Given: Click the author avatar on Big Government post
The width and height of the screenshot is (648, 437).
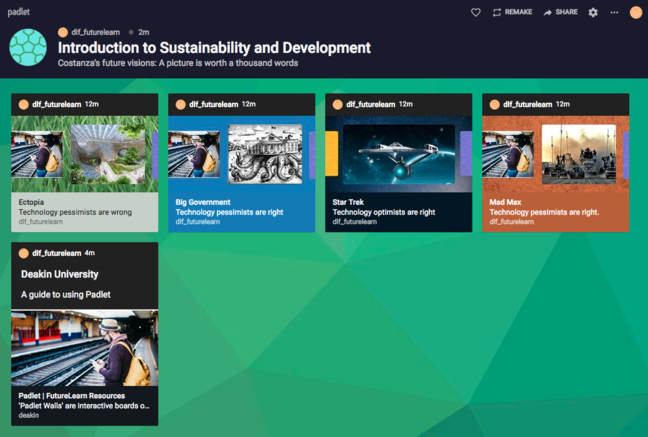Looking at the screenshot, I should point(181,104).
